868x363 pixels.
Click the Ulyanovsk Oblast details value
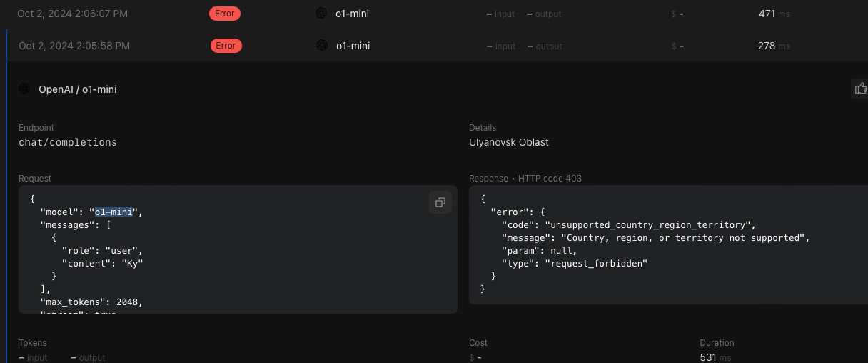tap(509, 142)
